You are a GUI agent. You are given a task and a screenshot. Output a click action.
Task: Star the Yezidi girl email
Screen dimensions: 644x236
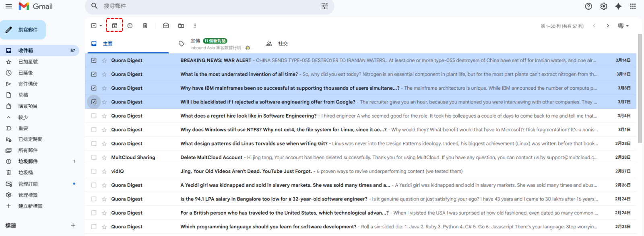click(x=104, y=185)
